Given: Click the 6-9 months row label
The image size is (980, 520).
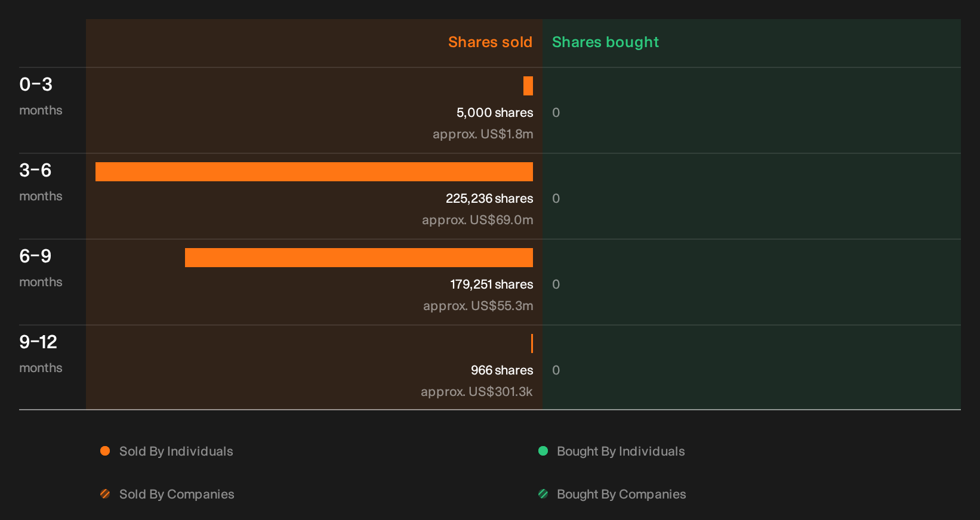Looking at the screenshot, I should pos(41,268).
